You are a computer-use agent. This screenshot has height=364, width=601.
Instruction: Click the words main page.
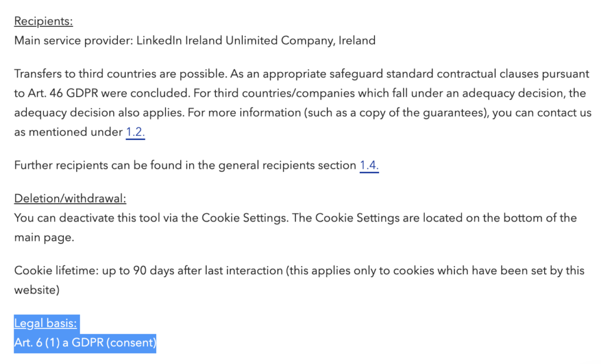pos(44,238)
